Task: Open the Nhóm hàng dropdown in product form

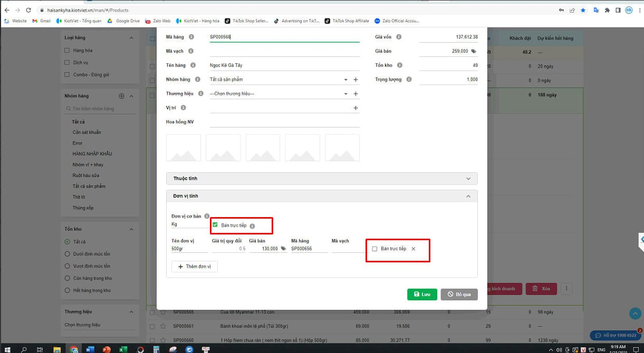Action: 345,80
